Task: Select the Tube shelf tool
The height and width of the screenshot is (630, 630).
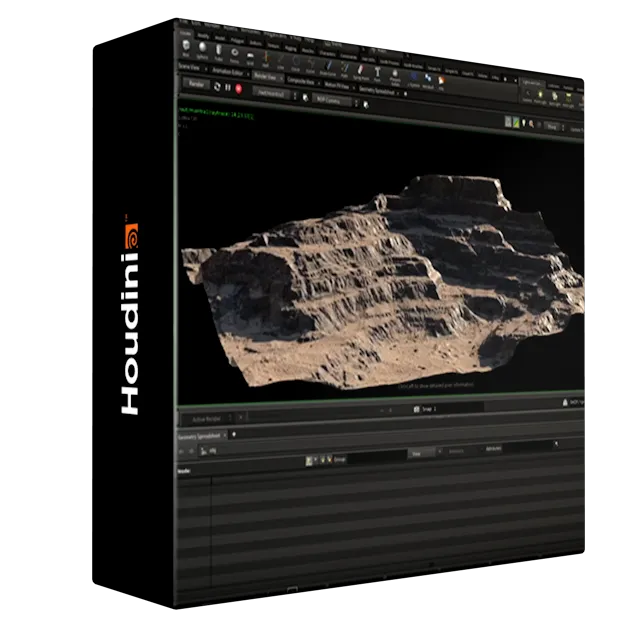Action: (x=219, y=53)
